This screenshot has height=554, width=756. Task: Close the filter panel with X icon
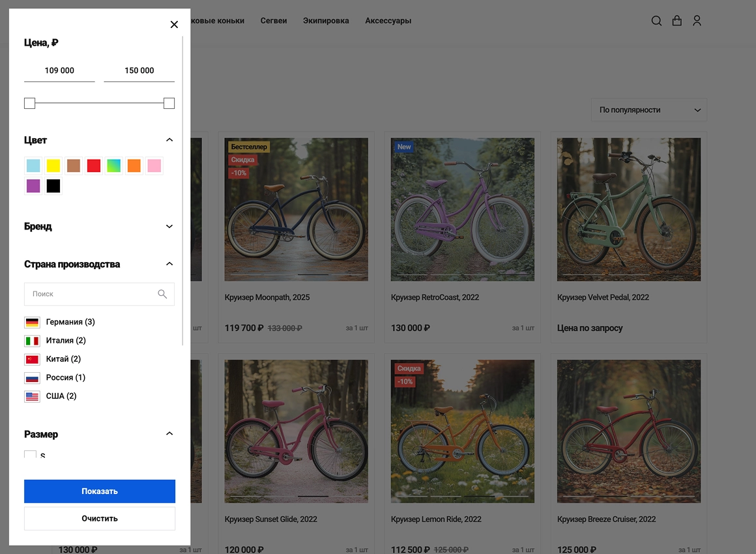click(x=174, y=25)
